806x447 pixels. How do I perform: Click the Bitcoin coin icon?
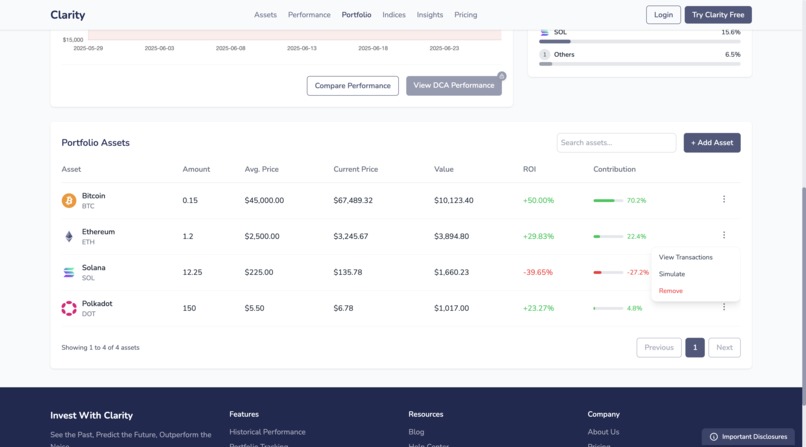click(69, 200)
